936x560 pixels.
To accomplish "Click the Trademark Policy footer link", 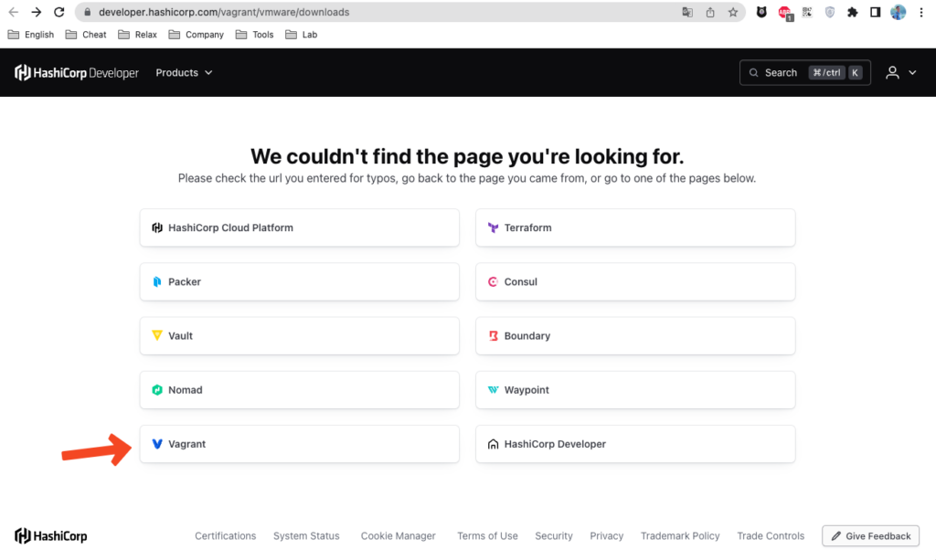I will [x=680, y=535].
